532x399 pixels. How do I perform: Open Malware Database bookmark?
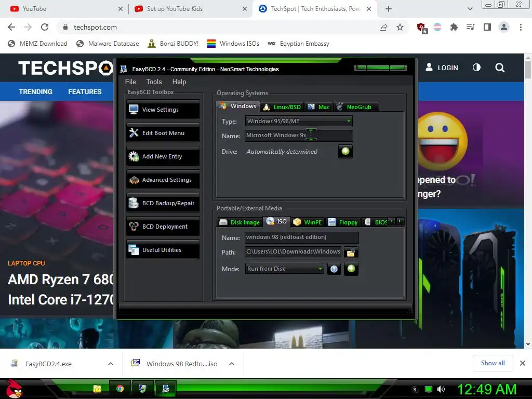[108, 44]
